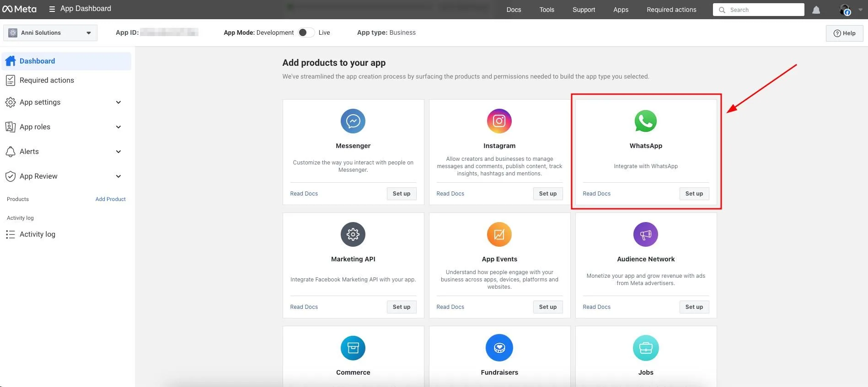Set up the Audience Network product

point(694,307)
